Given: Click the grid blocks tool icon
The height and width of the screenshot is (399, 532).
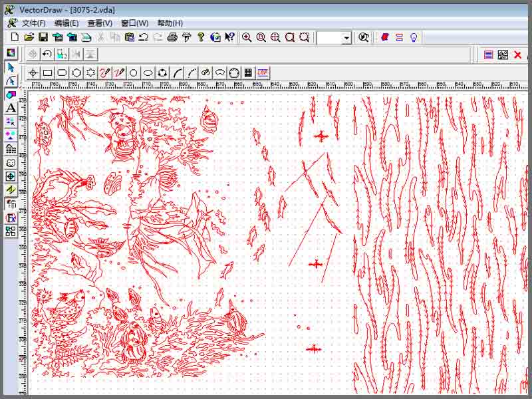Looking at the screenshot, I should [11, 231].
